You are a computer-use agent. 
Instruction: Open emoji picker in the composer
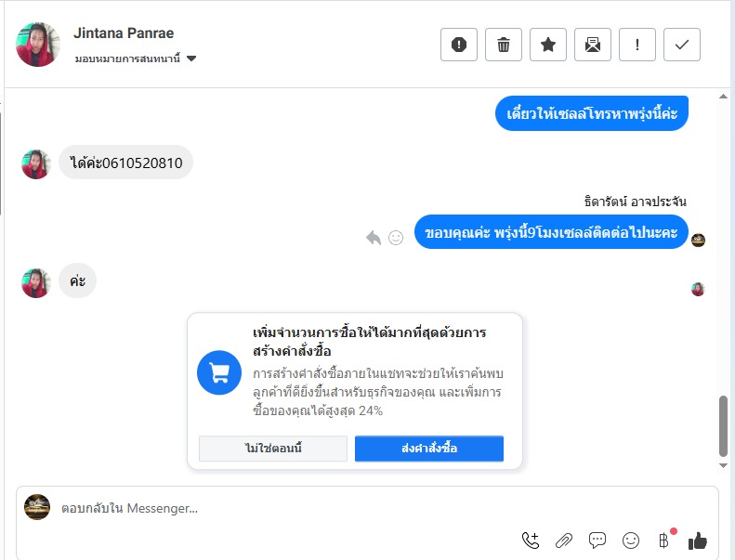click(631, 540)
